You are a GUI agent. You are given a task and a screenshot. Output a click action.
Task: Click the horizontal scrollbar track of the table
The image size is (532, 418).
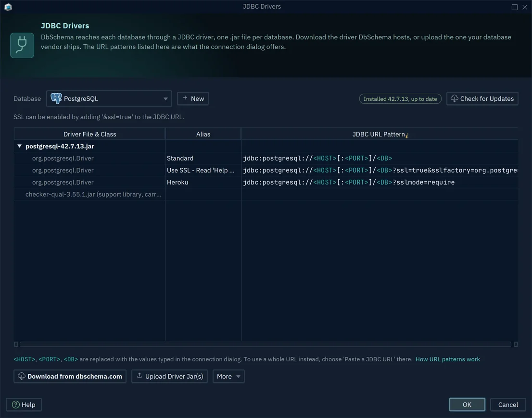click(x=266, y=344)
